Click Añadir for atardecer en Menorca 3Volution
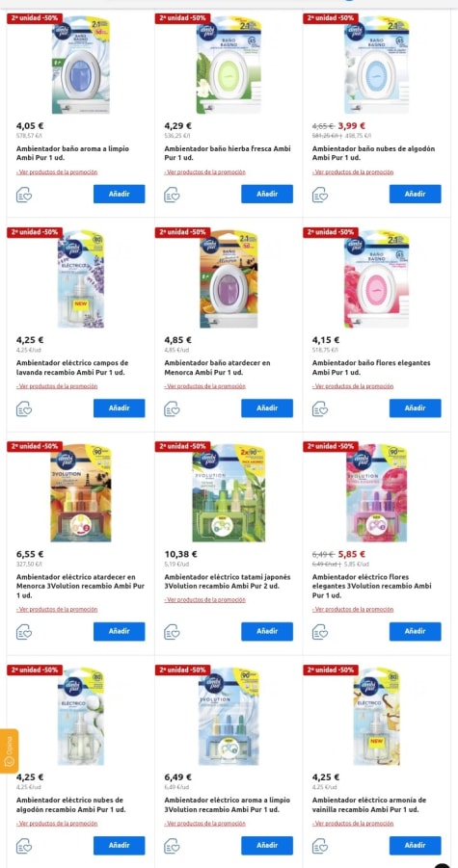Image resolution: width=458 pixels, height=868 pixels. tap(119, 631)
